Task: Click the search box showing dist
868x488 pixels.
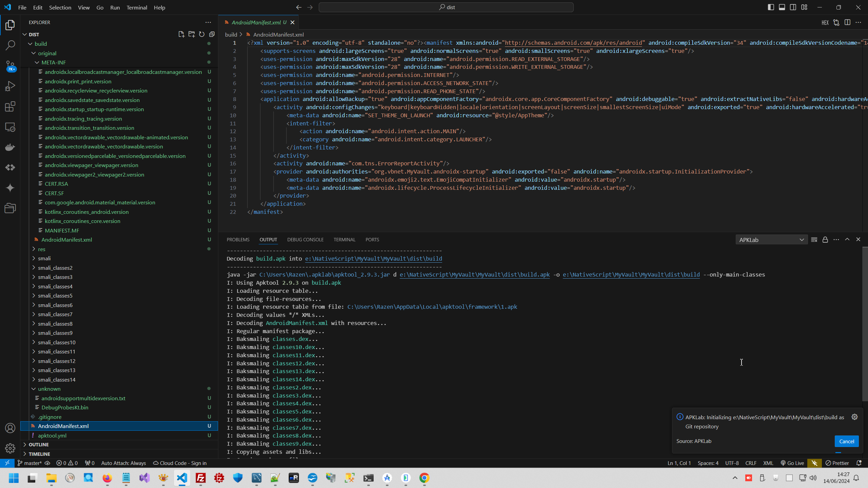Action: [x=446, y=7]
